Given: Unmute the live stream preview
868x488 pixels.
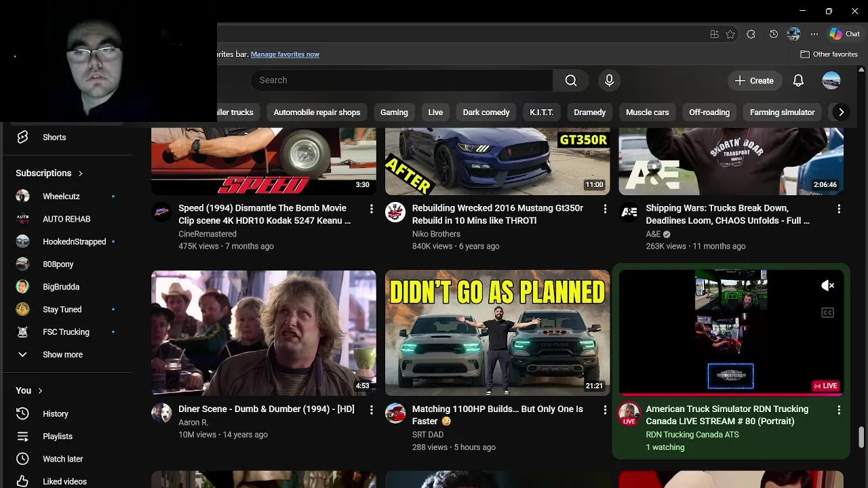Looking at the screenshot, I should 827,285.
